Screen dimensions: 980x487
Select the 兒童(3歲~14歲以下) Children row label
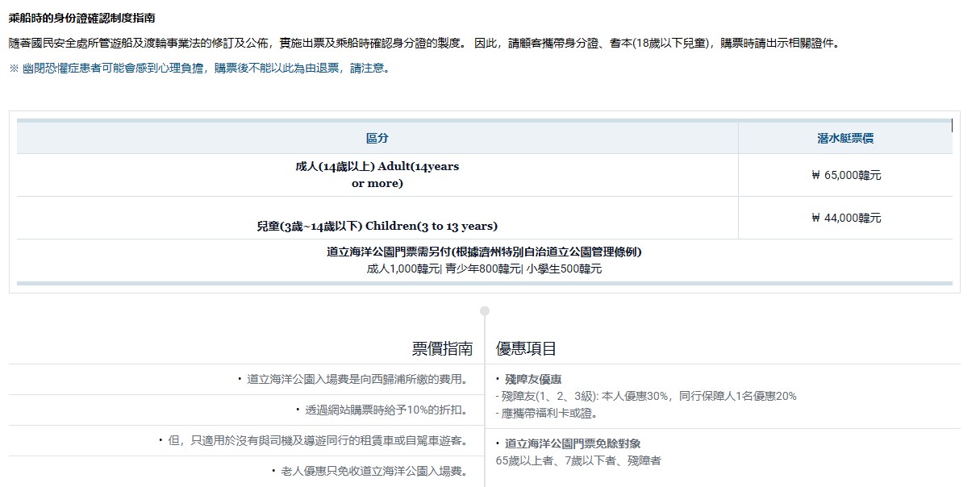point(377,226)
